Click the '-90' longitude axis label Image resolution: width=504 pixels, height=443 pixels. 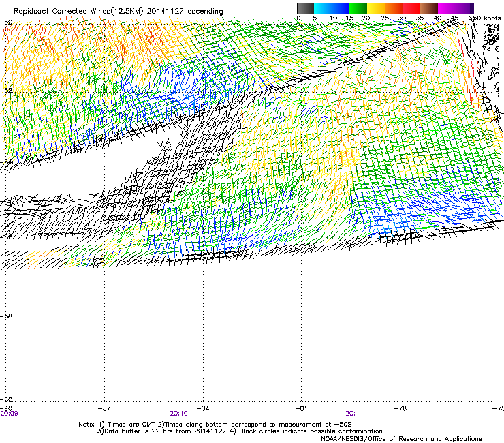6,408
